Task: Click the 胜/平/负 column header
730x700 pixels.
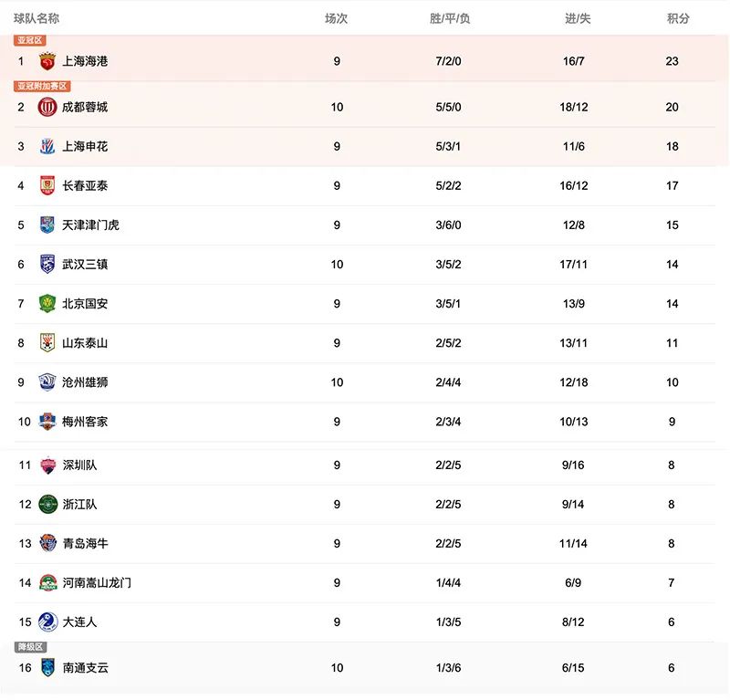Action: coord(450,18)
